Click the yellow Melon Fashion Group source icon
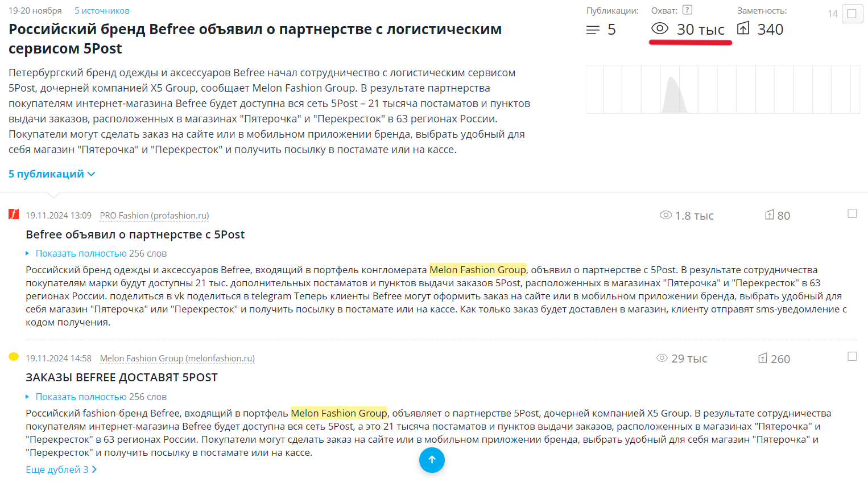Image resolution: width=868 pixels, height=486 pixels. [14, 357]
